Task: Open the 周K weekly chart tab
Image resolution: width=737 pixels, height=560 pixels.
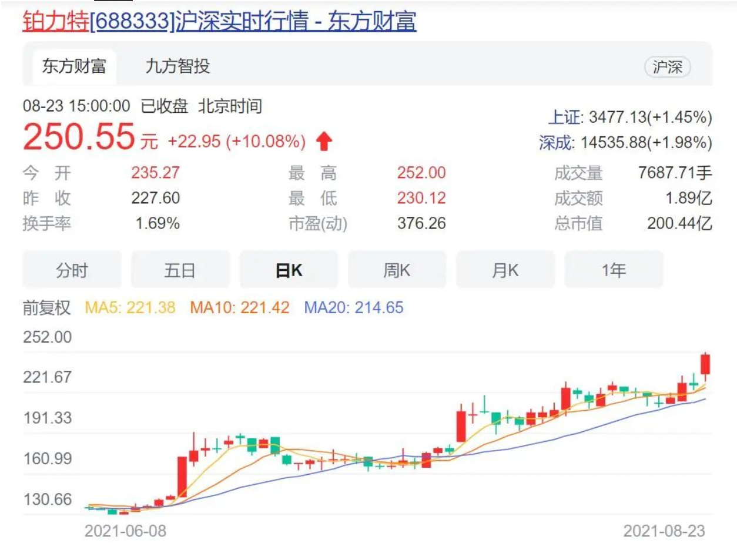Action: coord(397,270)
